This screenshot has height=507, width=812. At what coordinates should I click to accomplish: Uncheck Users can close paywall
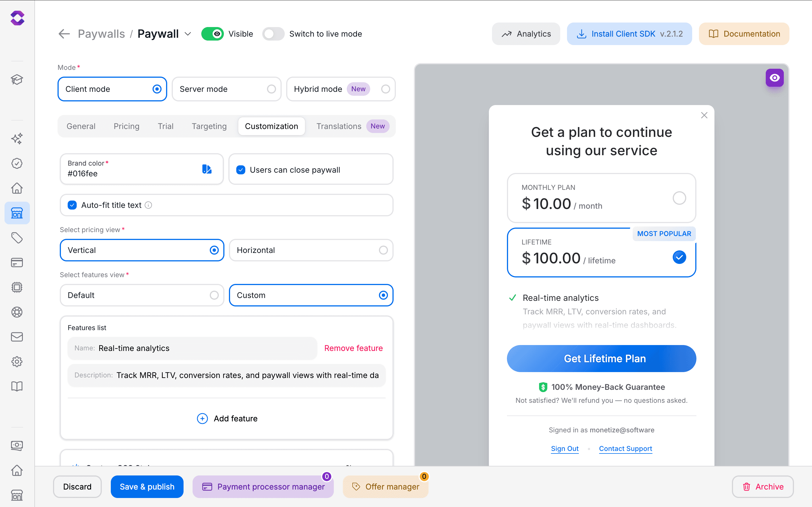point(240,170)
